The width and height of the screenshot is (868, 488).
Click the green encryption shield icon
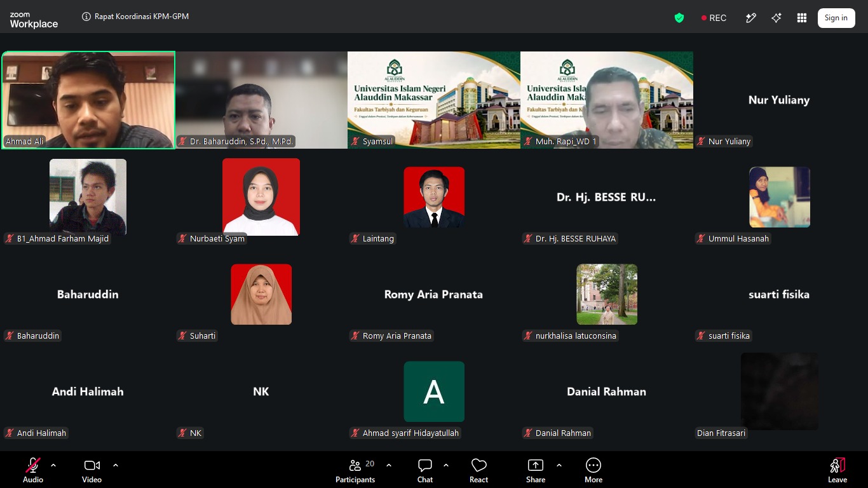coord(679,18)
